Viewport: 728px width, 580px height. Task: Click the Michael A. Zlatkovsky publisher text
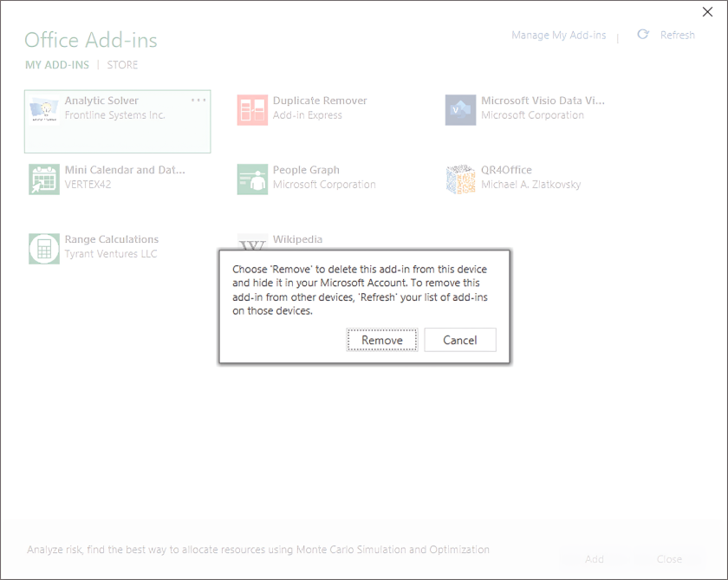click(530, 185)
